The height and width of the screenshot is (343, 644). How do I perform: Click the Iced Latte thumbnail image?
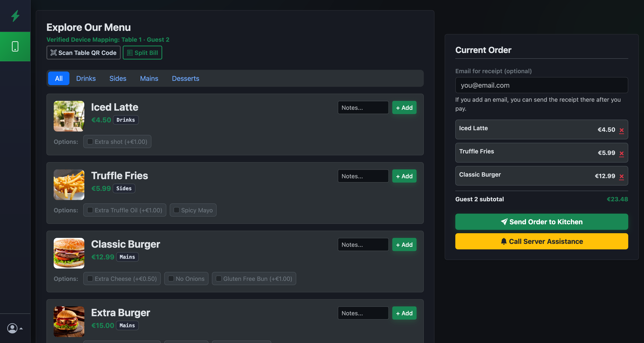pyautogui.click(x=69, y=116)
